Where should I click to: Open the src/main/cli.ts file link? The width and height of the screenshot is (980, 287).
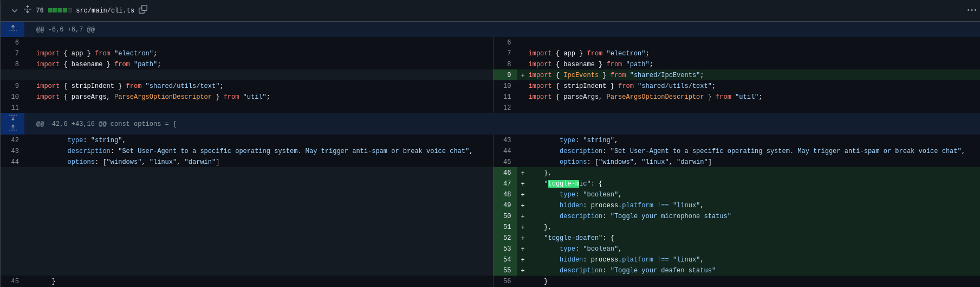[105, 10]
